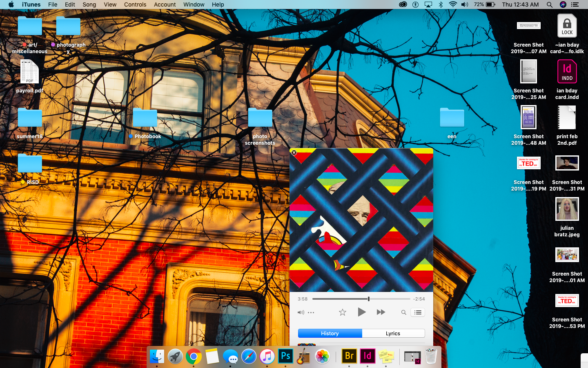This screenshot has width=588, height=368.
Task: Open the Apple menu
Action: coord(11,4)
